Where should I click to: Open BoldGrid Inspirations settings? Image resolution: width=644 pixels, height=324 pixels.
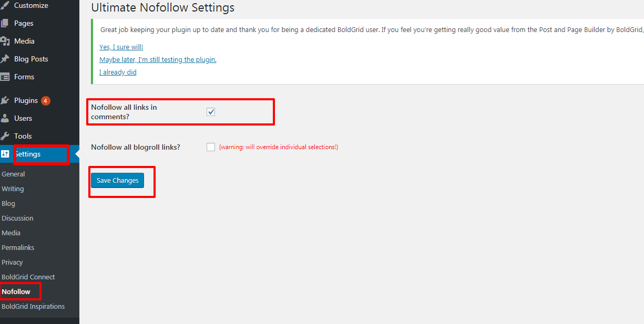coord(33,306)
